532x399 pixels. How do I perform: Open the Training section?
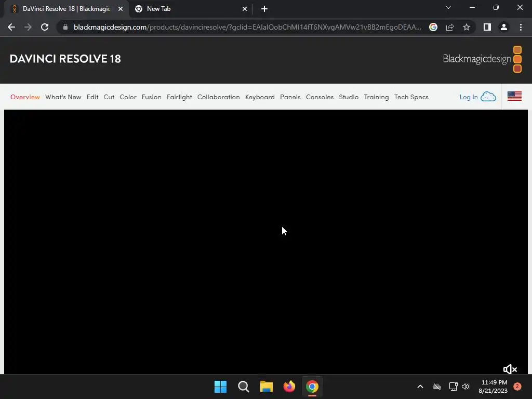[376, 97]
